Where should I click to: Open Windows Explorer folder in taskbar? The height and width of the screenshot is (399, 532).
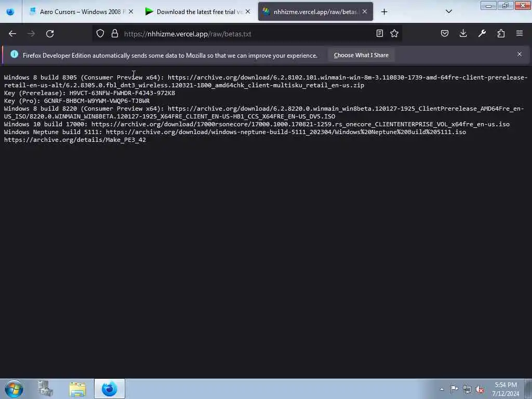(x=77, y=389)
